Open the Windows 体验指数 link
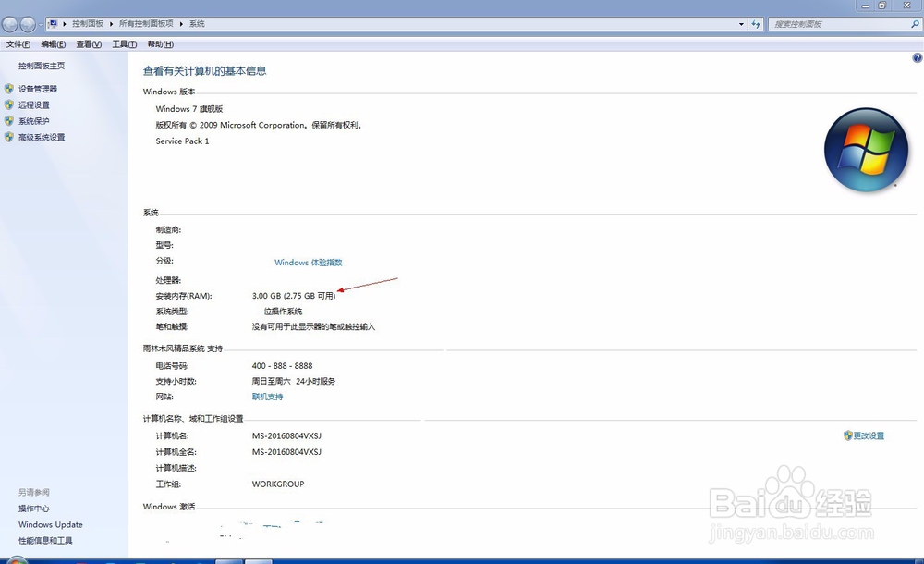924x564 pixels. click(x=309, y=263)
